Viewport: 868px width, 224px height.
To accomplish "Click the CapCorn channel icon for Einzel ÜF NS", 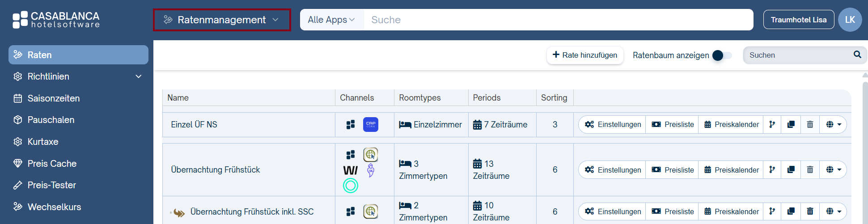I will 371,124.
